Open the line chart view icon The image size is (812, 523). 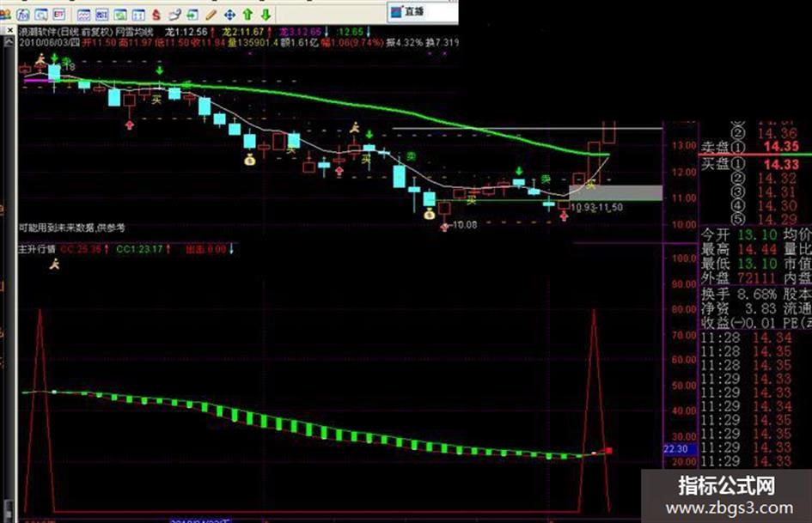84,15
